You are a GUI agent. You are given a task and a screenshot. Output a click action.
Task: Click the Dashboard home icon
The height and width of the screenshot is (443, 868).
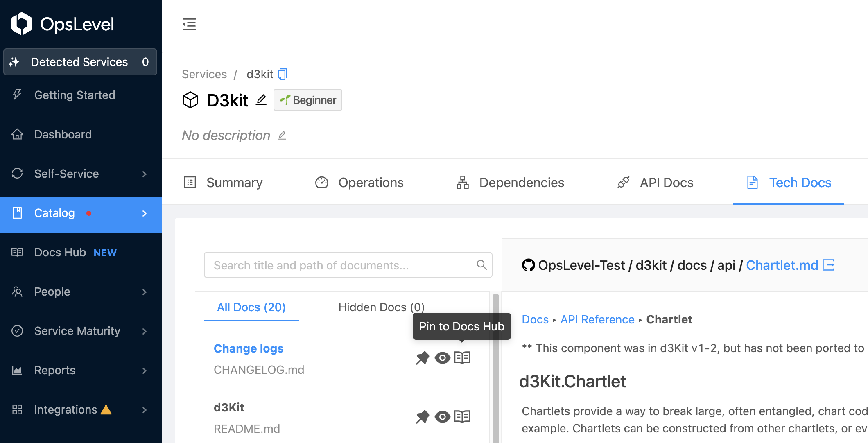point(17,134)
